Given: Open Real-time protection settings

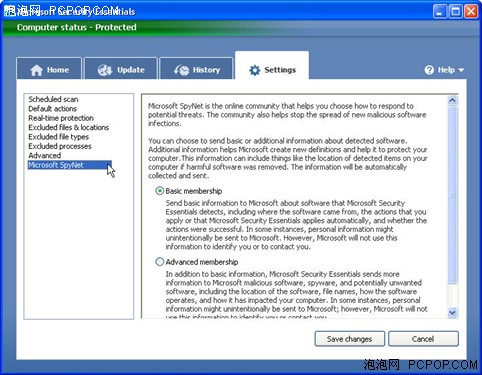Looking at the screenshot, I should pyautogui.click(x=61, y=118).
